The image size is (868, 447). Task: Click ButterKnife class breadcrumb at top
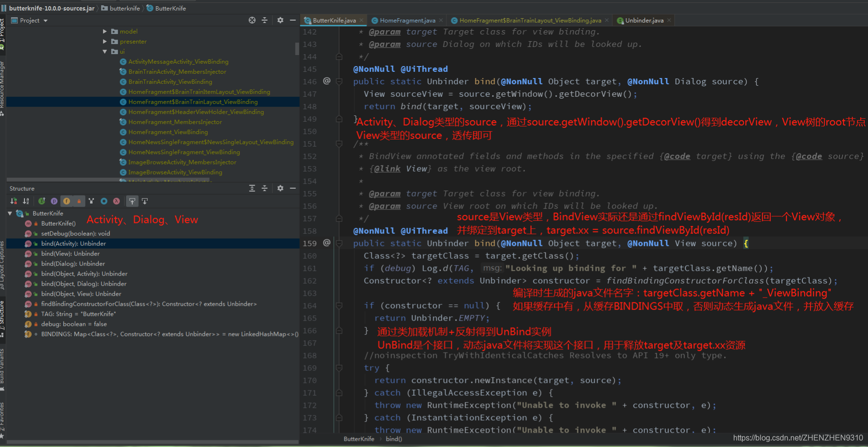pos(166,8)
